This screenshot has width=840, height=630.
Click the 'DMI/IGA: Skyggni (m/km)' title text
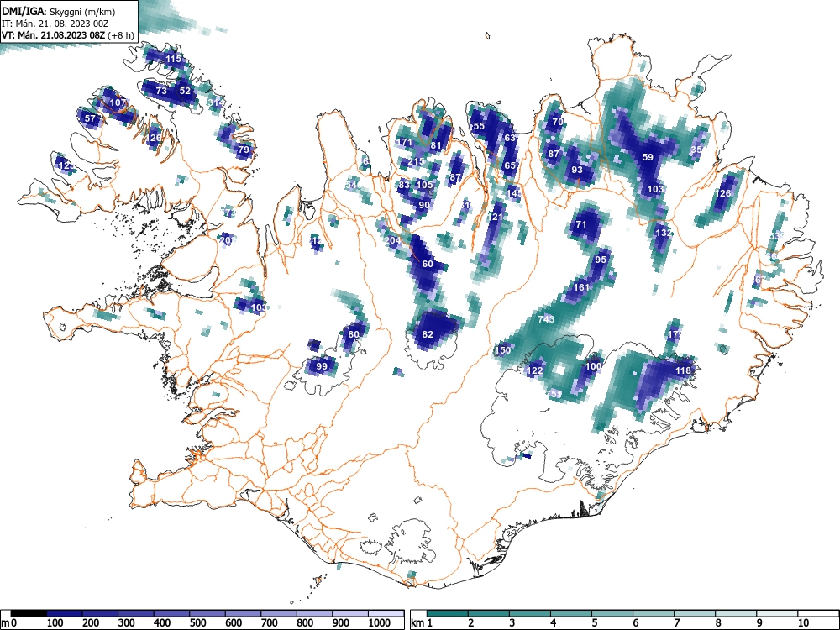59,11
